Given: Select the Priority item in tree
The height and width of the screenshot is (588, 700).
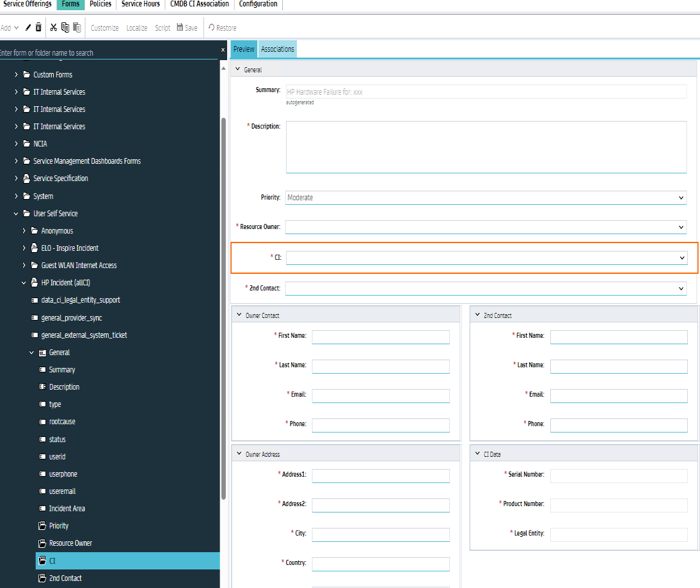Looking at the screenshot, I should point(58,526).
